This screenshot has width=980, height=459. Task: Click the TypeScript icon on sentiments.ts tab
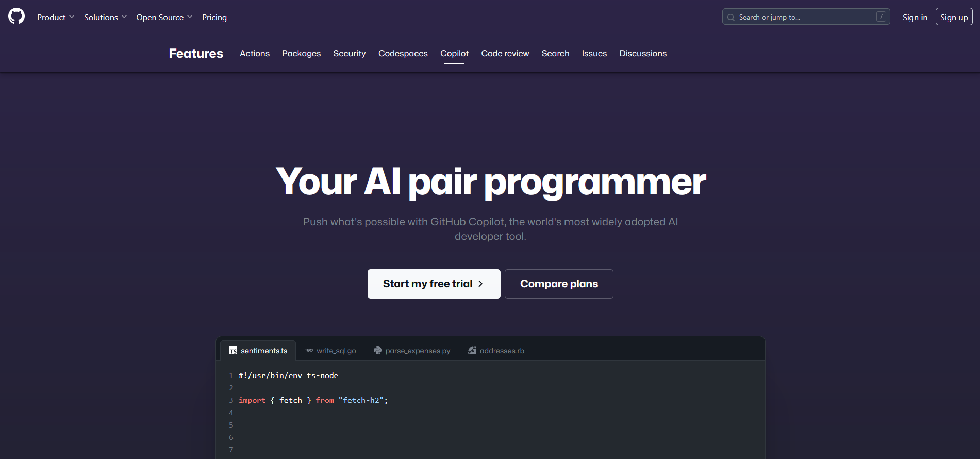click(x=233, y=351)
